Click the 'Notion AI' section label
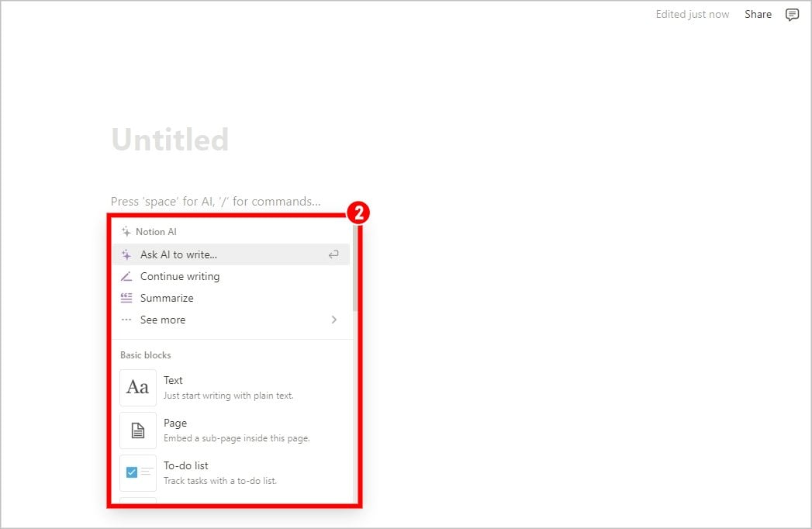Viewport: 812px width, 529px height. pyautogui.click(x=156, y=232)
